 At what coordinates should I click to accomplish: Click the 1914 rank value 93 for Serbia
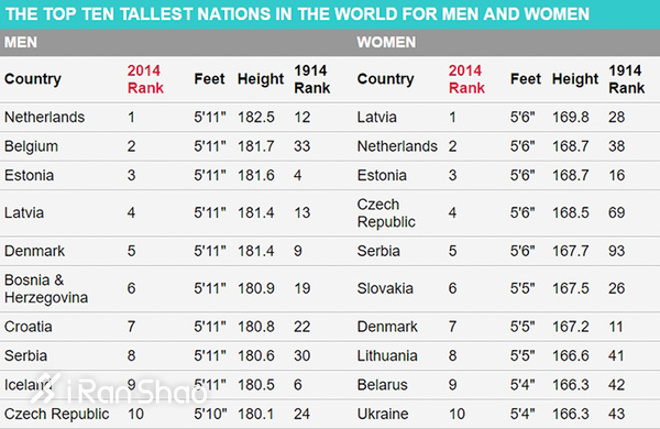pyautogui.click(x=618, y=250)
